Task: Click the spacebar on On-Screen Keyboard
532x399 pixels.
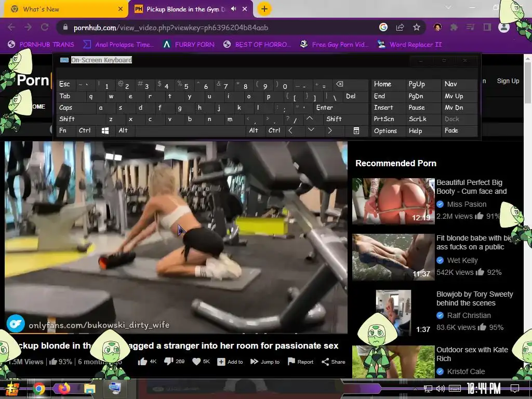Action: tap(191, 130)
